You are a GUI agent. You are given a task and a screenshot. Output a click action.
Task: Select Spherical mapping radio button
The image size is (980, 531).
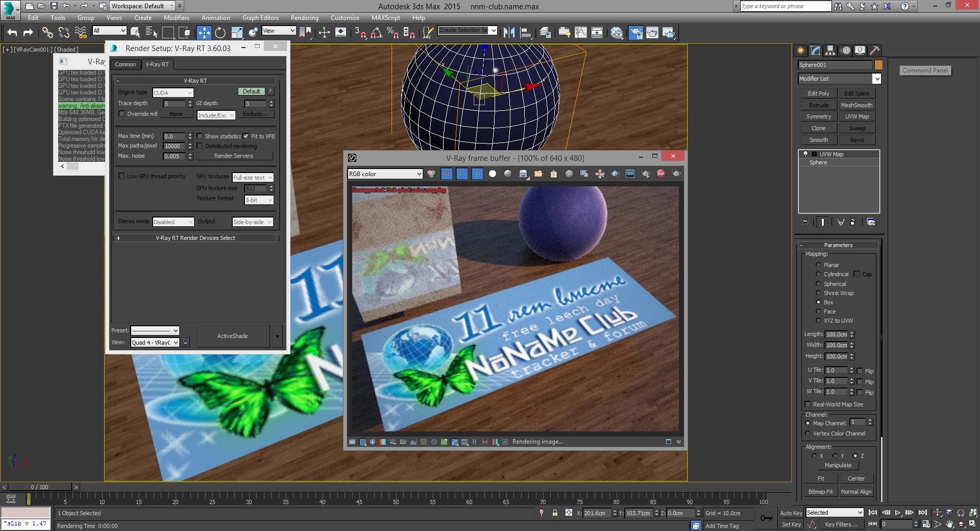(x=818, y=284)
